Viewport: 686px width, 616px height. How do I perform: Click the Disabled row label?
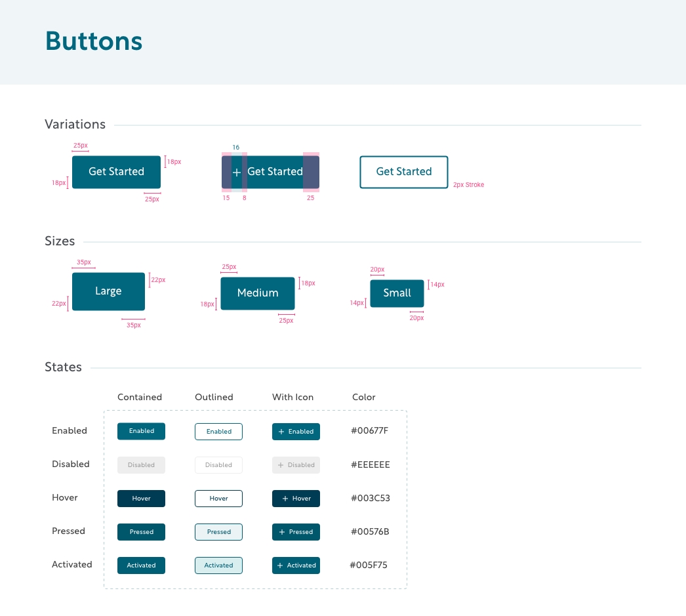[x=70, y=464]
